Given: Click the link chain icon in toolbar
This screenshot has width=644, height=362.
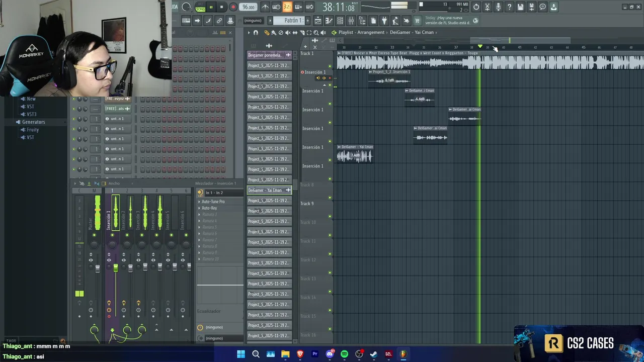Looking at the screenshot, I should pos(219,21).
